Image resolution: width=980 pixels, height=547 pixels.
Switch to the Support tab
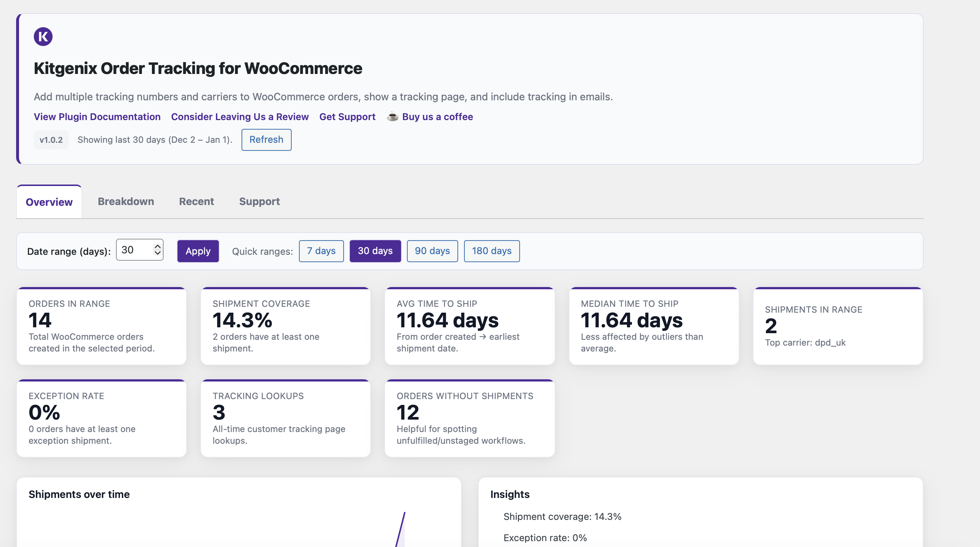click(x=259, y=201)
